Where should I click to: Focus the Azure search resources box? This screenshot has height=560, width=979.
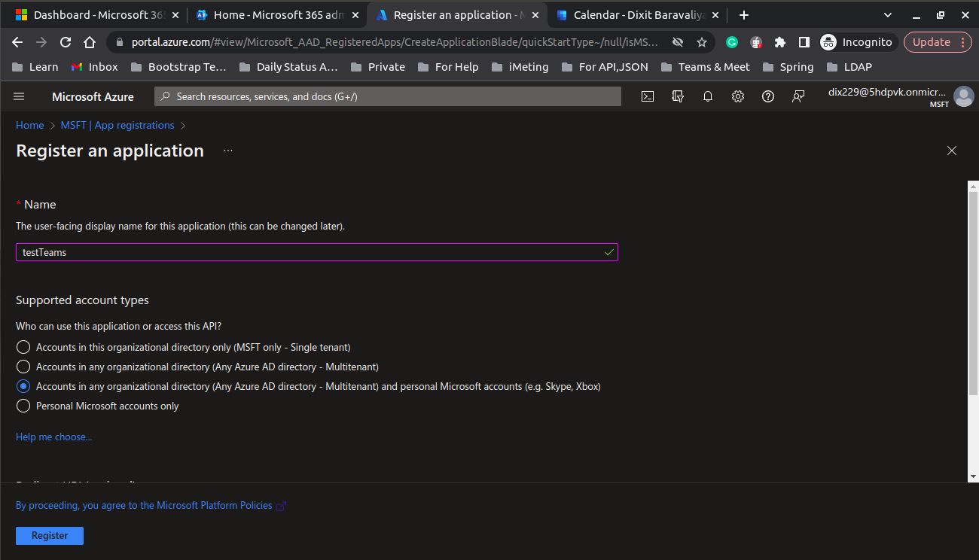(x=388, y=96)
